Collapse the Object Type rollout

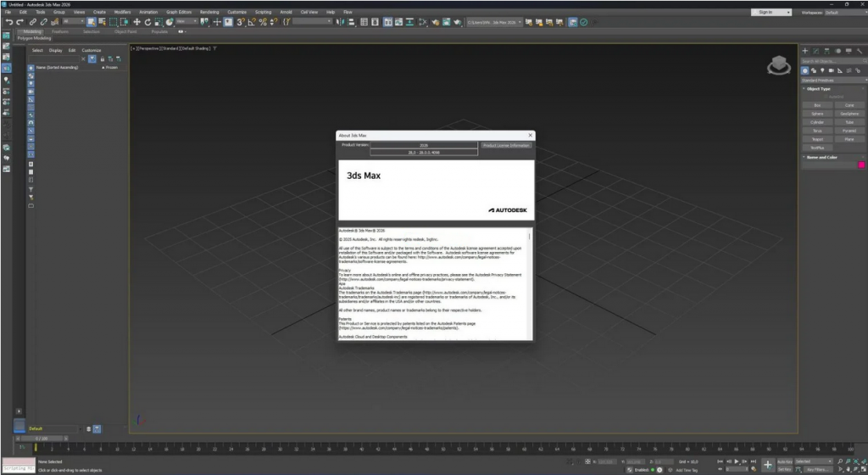point(818,88)
